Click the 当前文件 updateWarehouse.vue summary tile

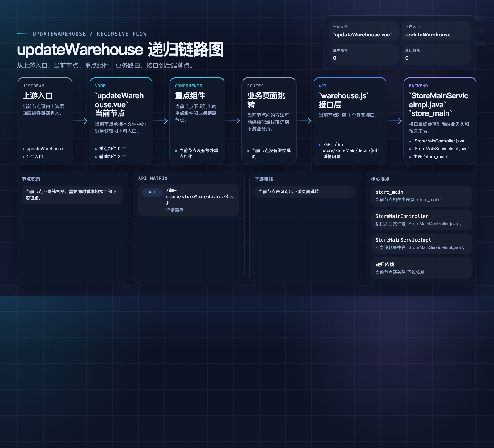pyautogui.click(x=364, y=31)
